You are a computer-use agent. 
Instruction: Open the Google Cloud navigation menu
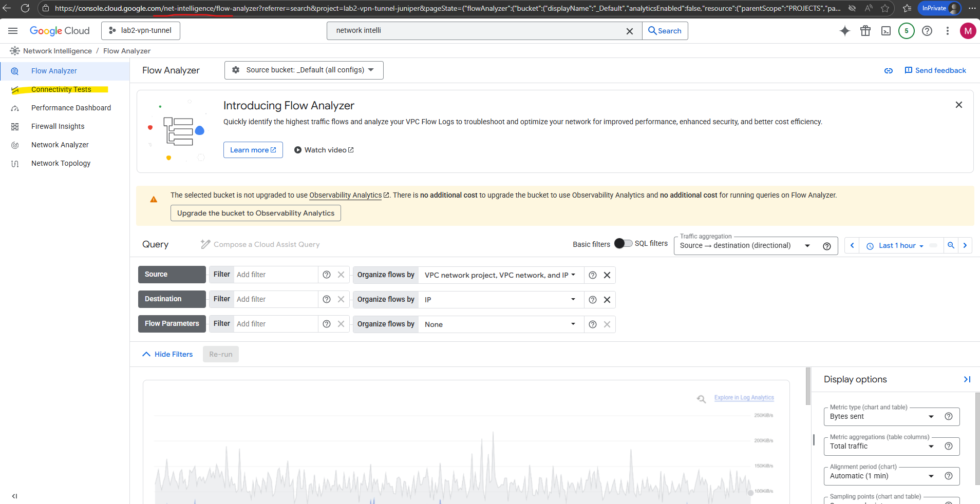[x=13, y=31]
